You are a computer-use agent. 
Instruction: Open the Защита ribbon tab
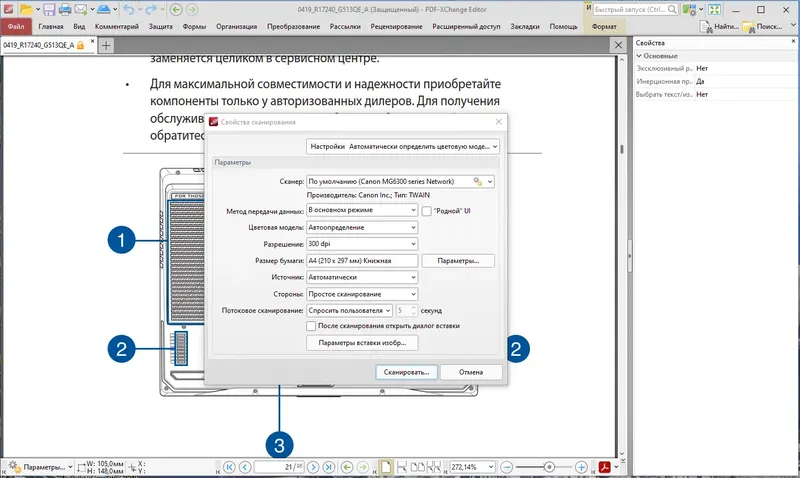tap(160, 27)
